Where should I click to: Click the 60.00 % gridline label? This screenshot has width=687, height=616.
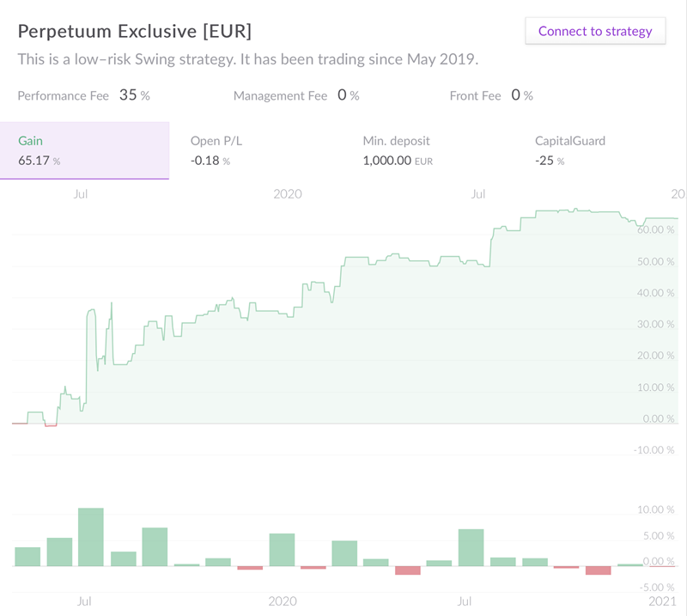[x=655, y=229]
